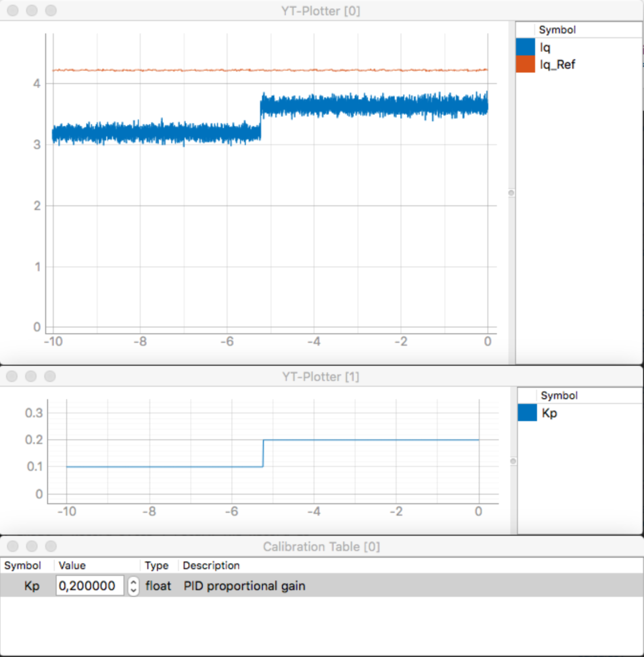This screenshot has width=644, height=657.
Task: Focus the Kp value input field
Action: [89, 586]
